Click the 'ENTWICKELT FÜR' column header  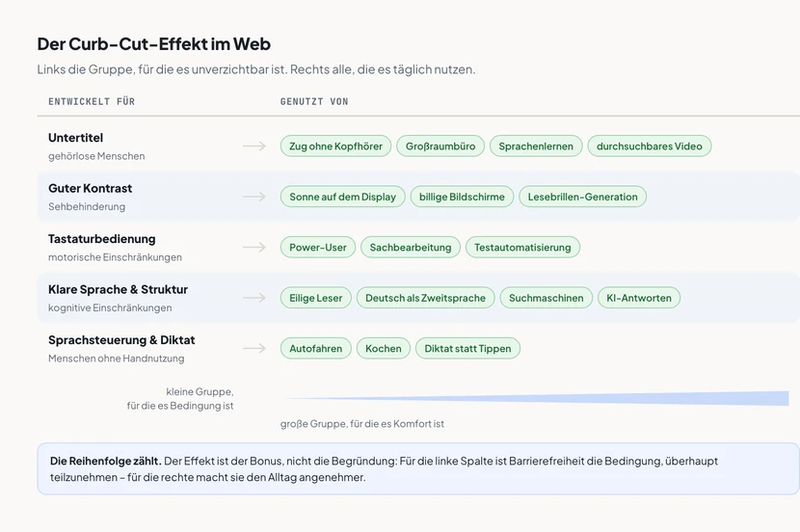pos(92,101)
